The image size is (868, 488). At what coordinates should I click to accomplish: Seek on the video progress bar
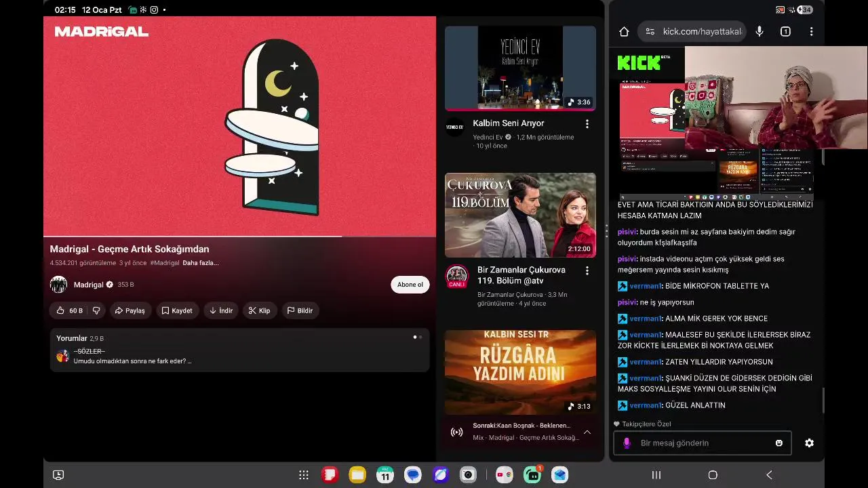(239, 237)
